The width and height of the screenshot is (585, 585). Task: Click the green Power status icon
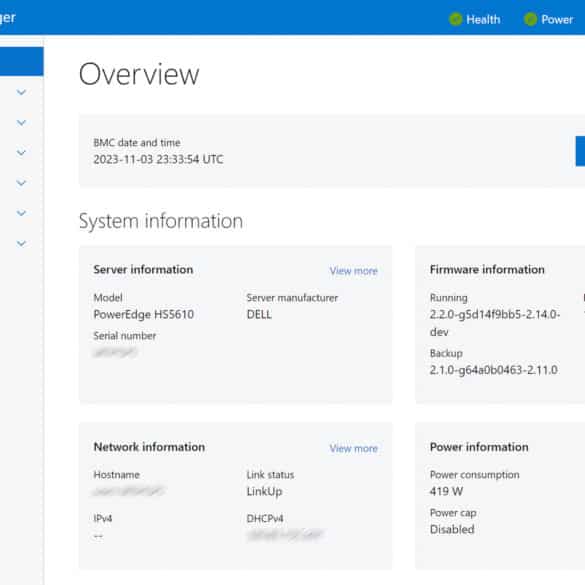[x=530, y=19]
